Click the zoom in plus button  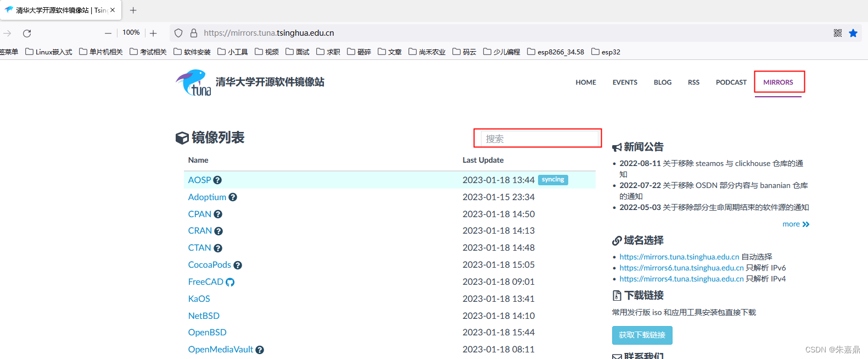tap(153, 33)
